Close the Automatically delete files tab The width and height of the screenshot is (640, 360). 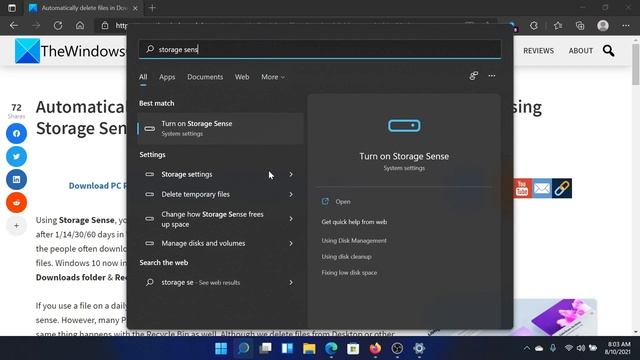136,8
